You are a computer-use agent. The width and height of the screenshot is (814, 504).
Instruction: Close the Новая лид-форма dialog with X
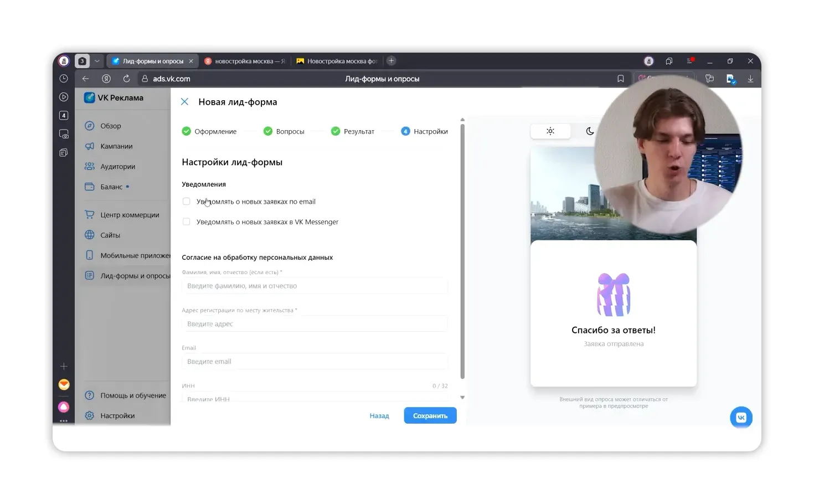click(x=185, y=102)
